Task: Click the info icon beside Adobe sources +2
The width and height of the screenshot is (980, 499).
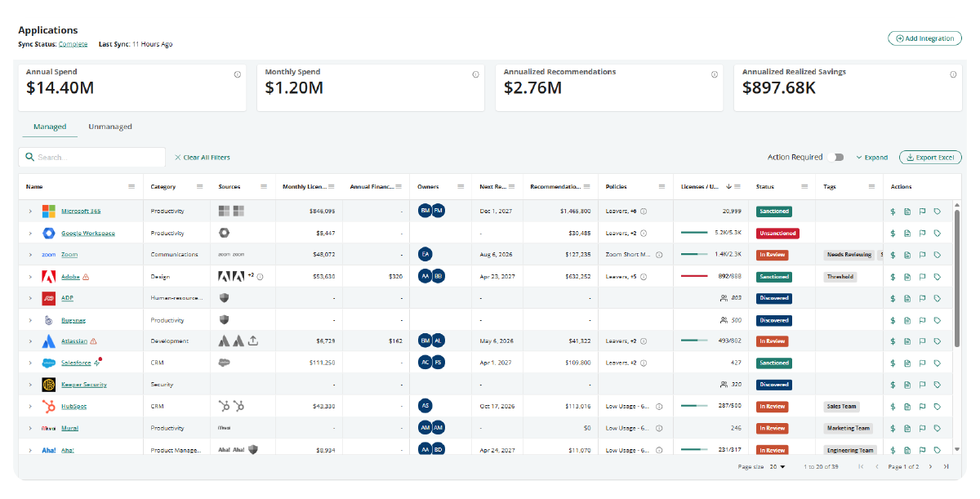Action: [260, 276]
